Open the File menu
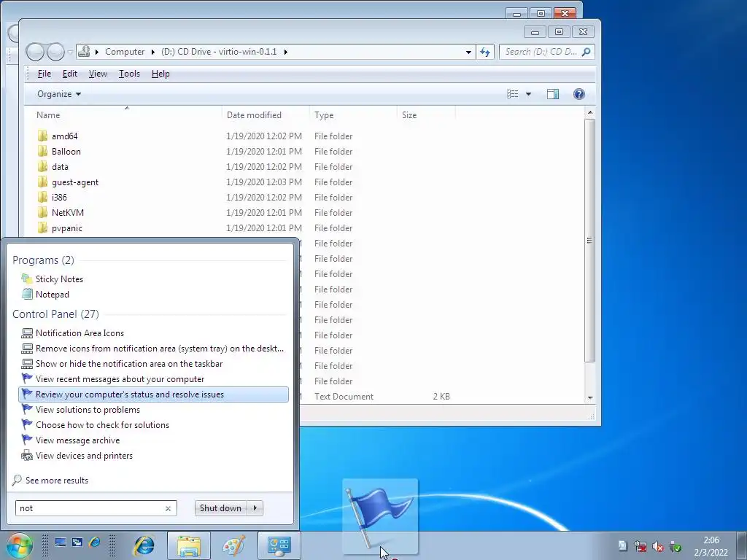 click(x=44, y=74)
